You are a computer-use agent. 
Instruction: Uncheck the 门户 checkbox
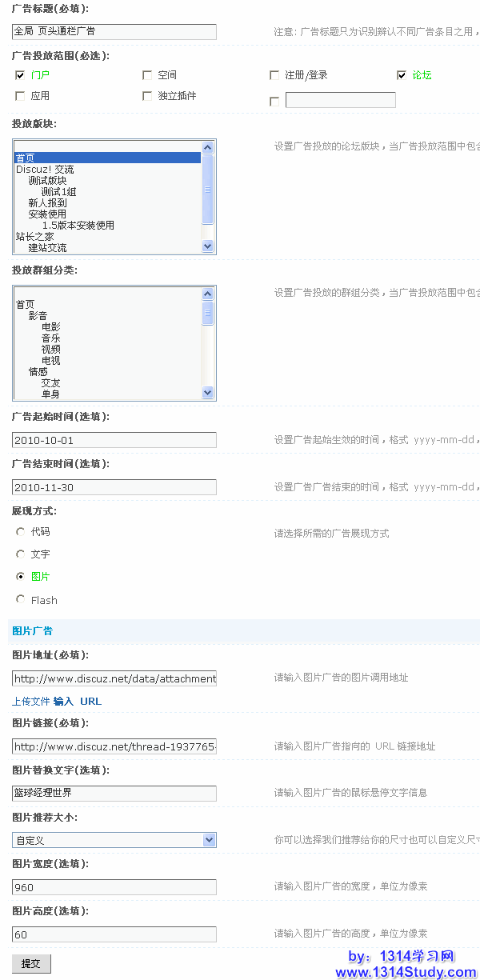pyautogui.click(x=20, y=75)
